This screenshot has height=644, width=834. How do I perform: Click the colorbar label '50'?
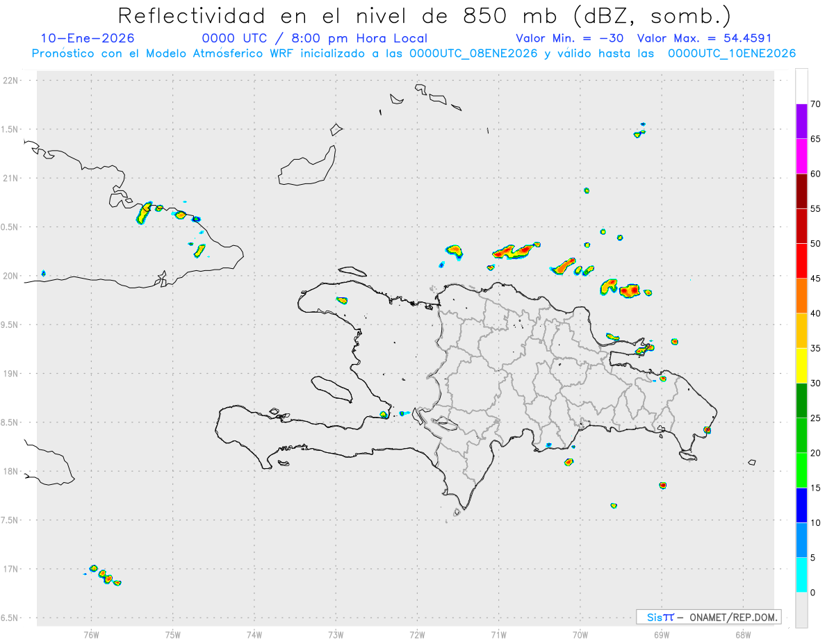tap(816, 244)
